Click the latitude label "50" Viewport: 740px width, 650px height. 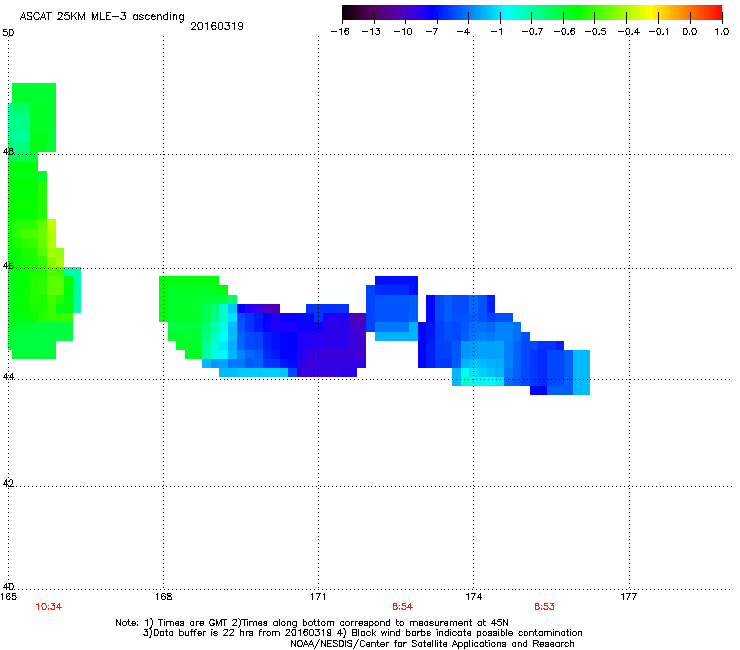[8, 33]
